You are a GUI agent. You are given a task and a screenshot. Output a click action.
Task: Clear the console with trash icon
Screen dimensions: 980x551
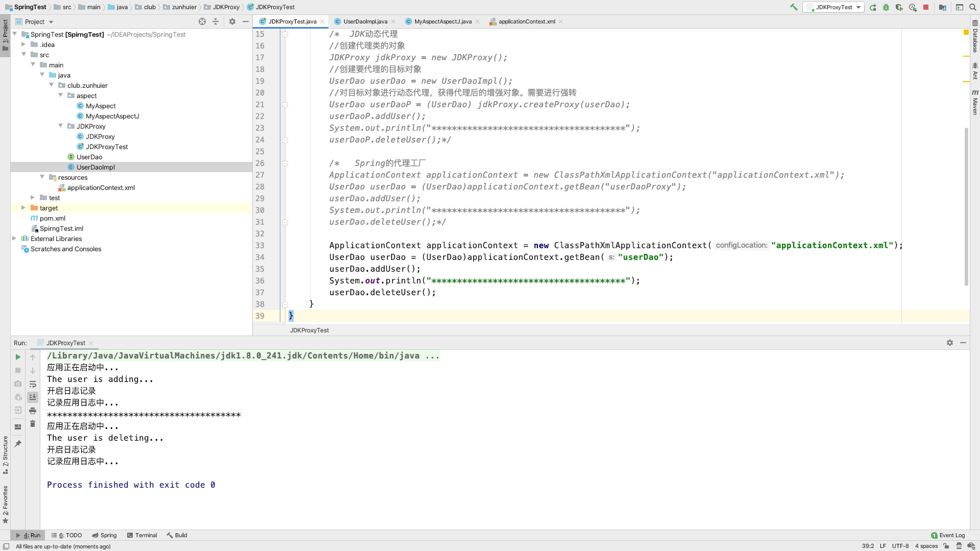33,424
